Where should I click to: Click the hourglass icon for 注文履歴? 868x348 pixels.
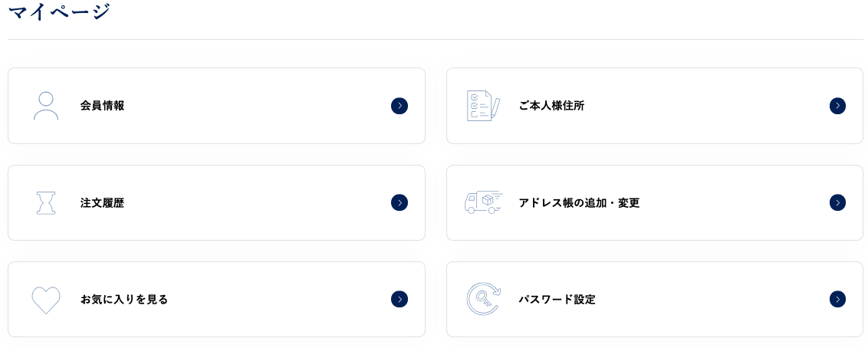pos(46,202)
